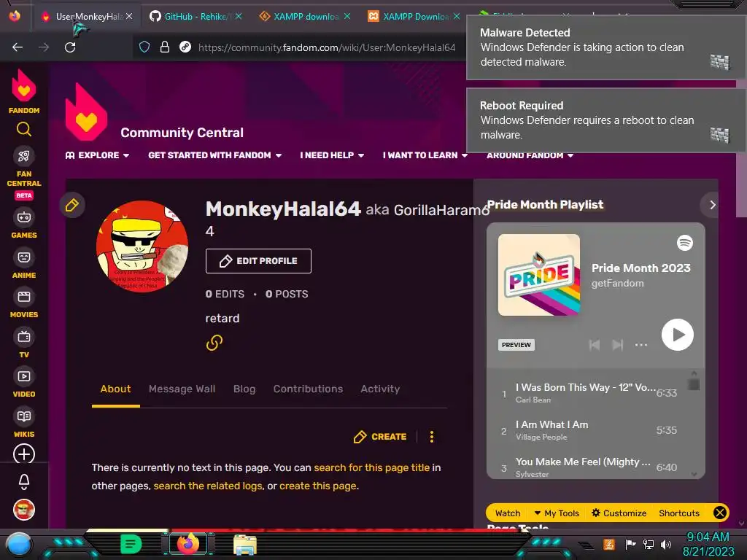Click the URL address bar field
This screenshot has width=747, height=560.
pos(327,47)
